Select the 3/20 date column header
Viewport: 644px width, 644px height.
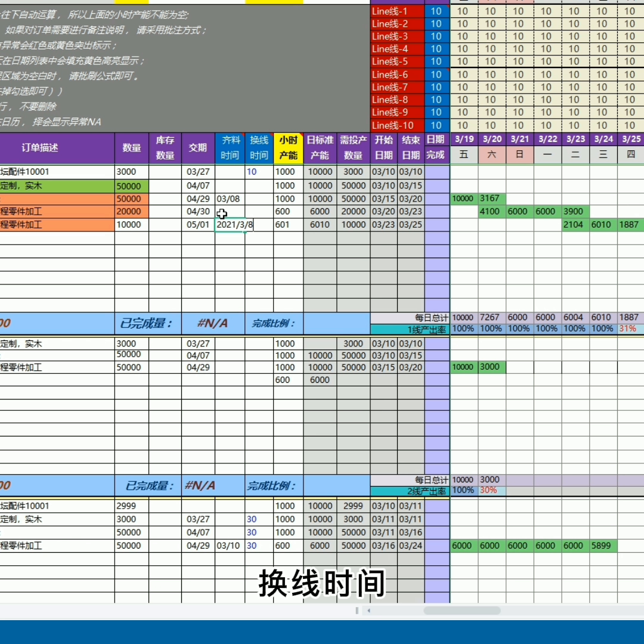pyautogui.click(x=492, y=139)
